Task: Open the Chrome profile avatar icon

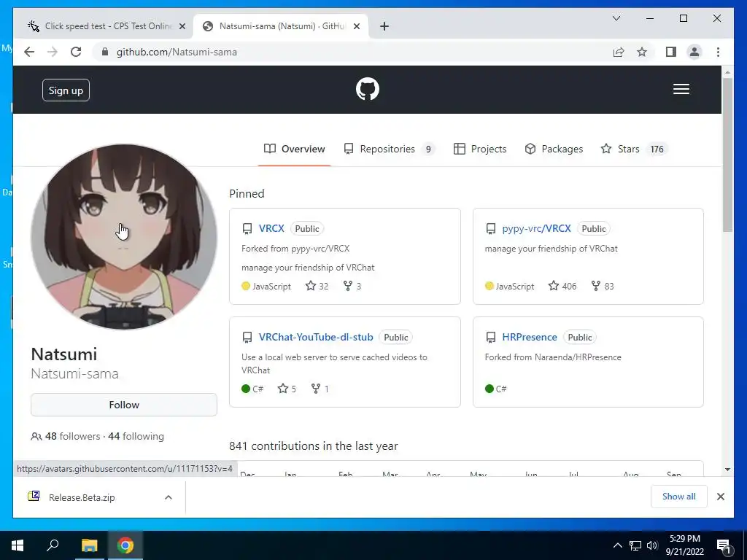Action: pyautogui.click(x=694, y=52)
